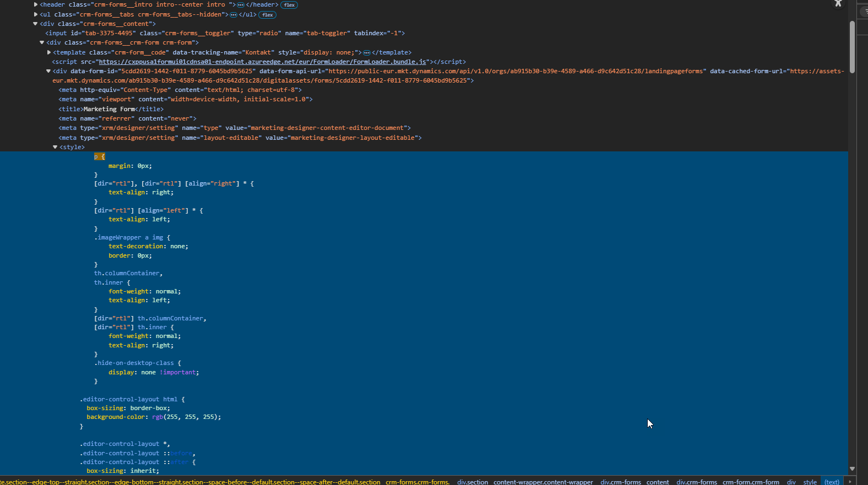
Task: Select div.section in the breadcrumb bar
Action: coord(472,482)
